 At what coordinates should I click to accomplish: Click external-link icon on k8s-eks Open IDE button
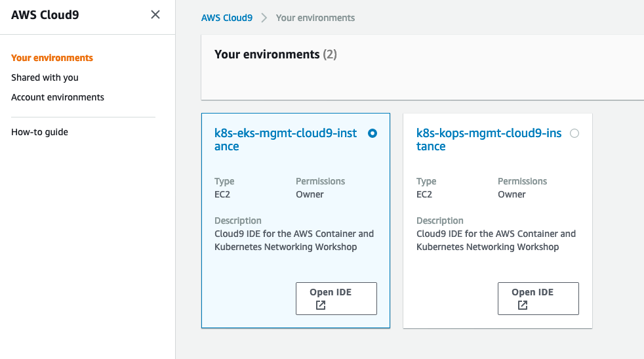[321, 305]
